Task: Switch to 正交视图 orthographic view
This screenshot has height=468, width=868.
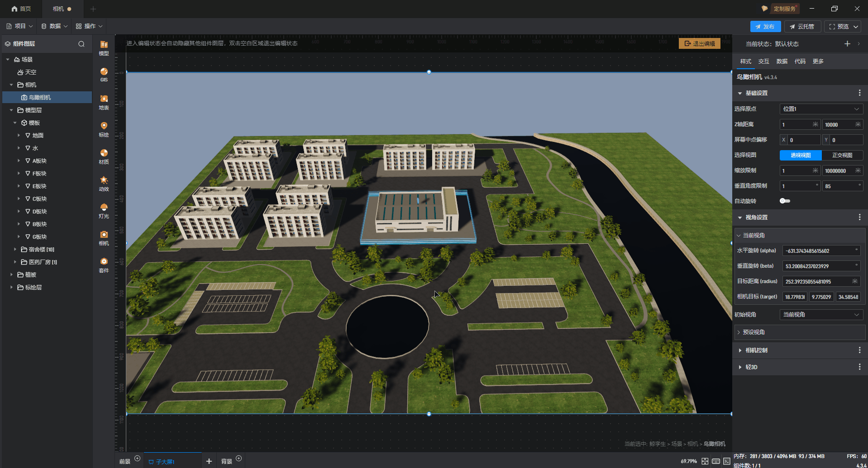Action: pos(842,155)
